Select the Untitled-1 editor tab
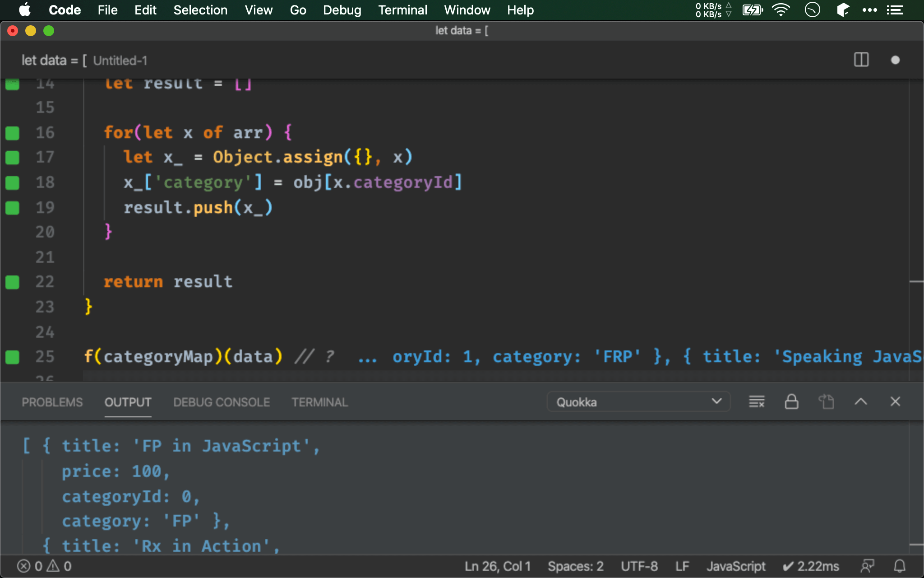Screen dimensions: 924x578 84,61
